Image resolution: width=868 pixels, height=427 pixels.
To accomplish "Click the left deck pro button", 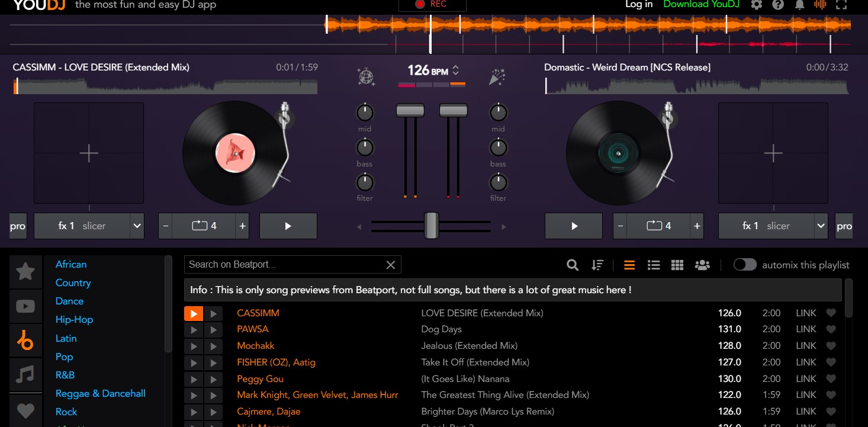I will point(18,226).
